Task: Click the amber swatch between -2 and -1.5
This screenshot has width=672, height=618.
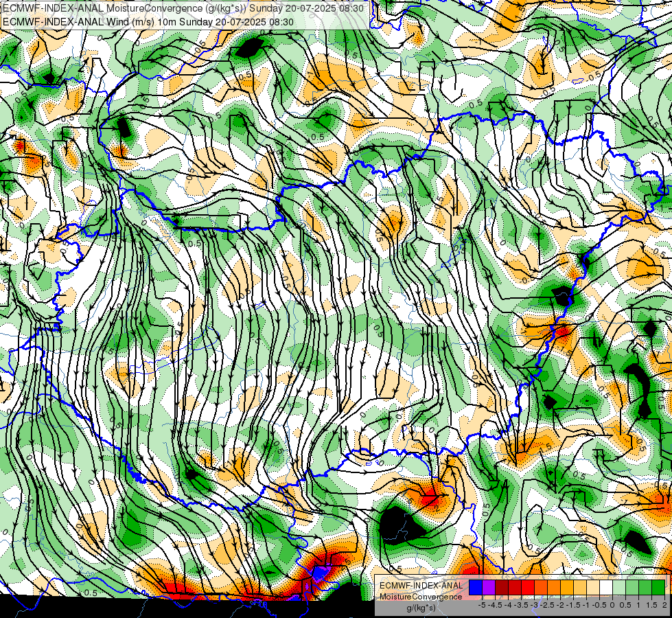Action: point(567,588)
